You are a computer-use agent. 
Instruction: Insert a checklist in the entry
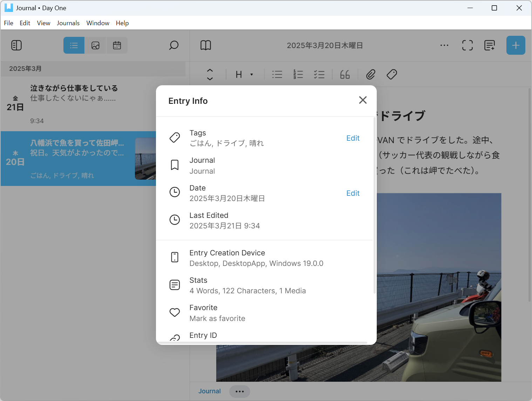point(319,74)
